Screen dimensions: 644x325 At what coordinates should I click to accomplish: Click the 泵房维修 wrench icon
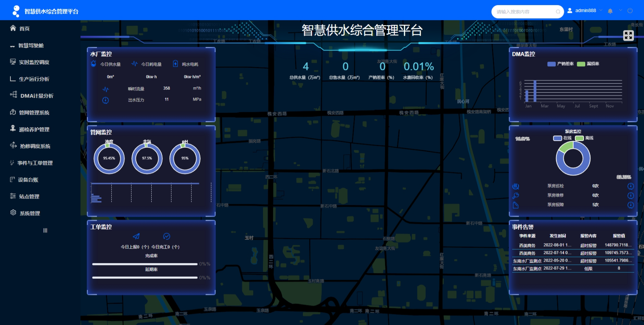516,196
